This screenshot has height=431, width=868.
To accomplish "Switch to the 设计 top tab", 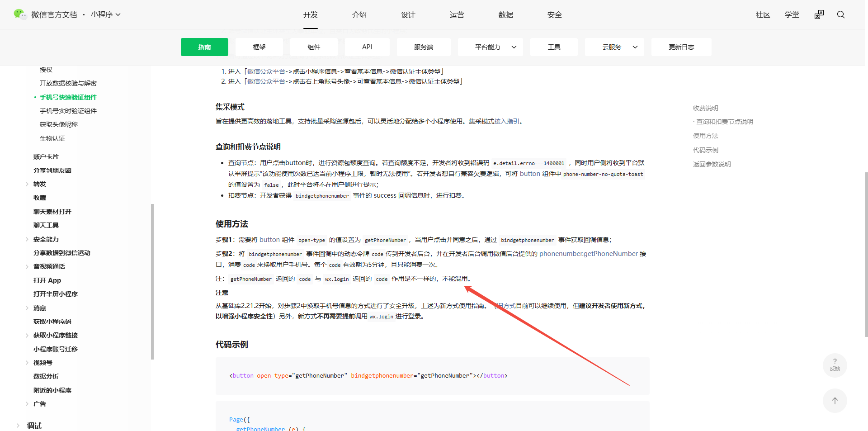I will 408,15.
